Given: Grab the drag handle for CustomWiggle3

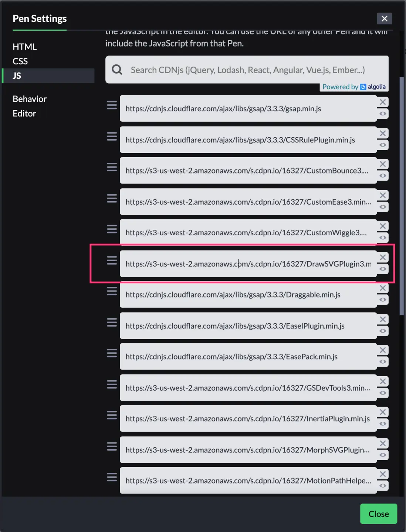Looking at the screenshot, I should pyautogui.click(x=112, y=229).
